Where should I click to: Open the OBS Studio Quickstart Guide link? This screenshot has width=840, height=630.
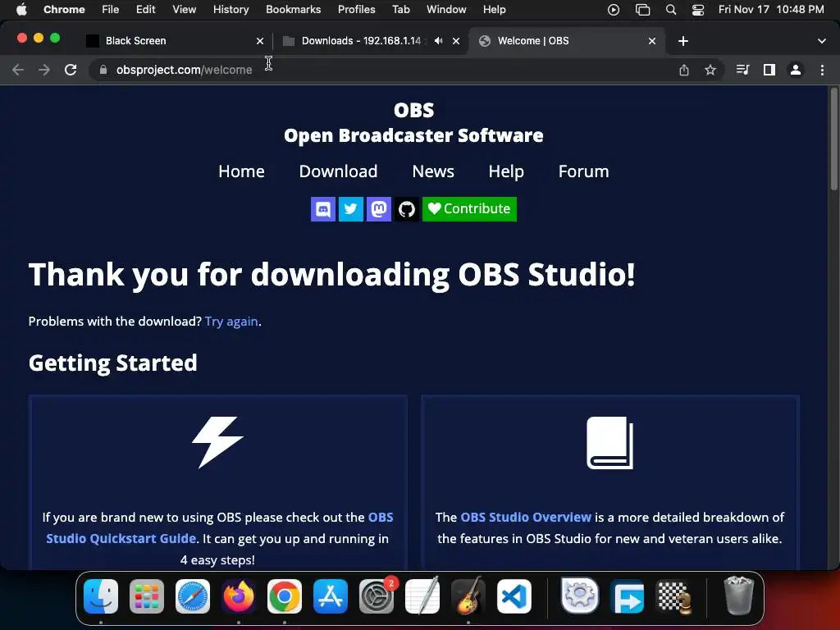220,527
